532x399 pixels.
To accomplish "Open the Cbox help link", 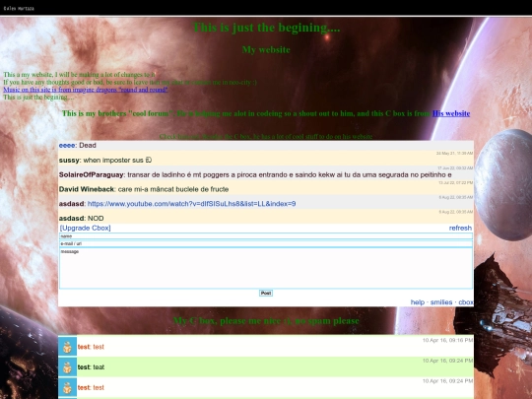I will (x=418, y=302).
